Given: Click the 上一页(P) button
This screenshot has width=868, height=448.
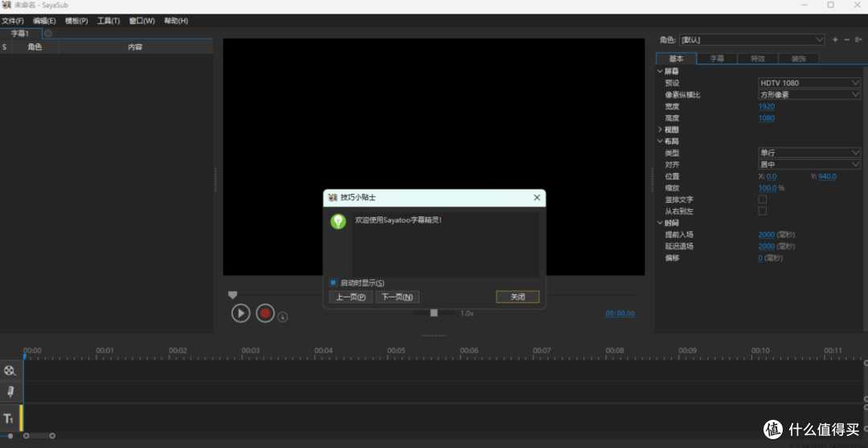Looking at the screenshot, I should [x=351, y=297].
